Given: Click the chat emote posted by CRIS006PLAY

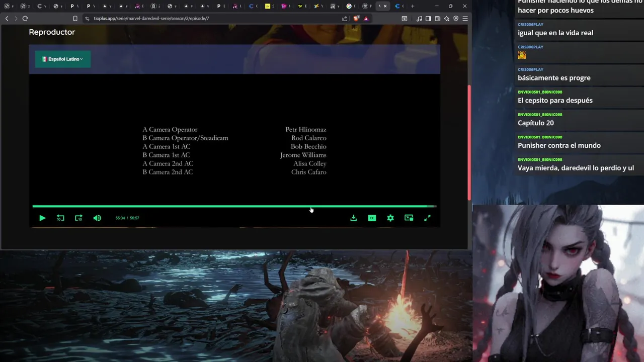Looking at the screenshot, I should point(522,55).
